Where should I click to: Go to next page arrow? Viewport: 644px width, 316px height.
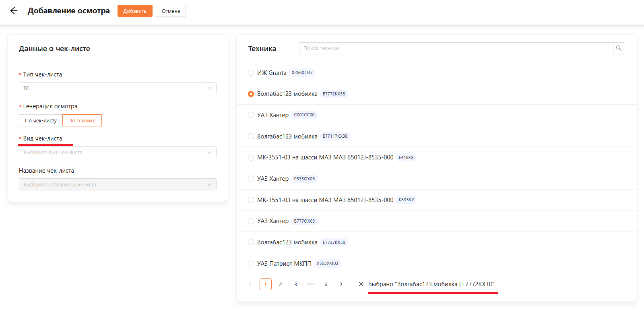click(341, 284)
